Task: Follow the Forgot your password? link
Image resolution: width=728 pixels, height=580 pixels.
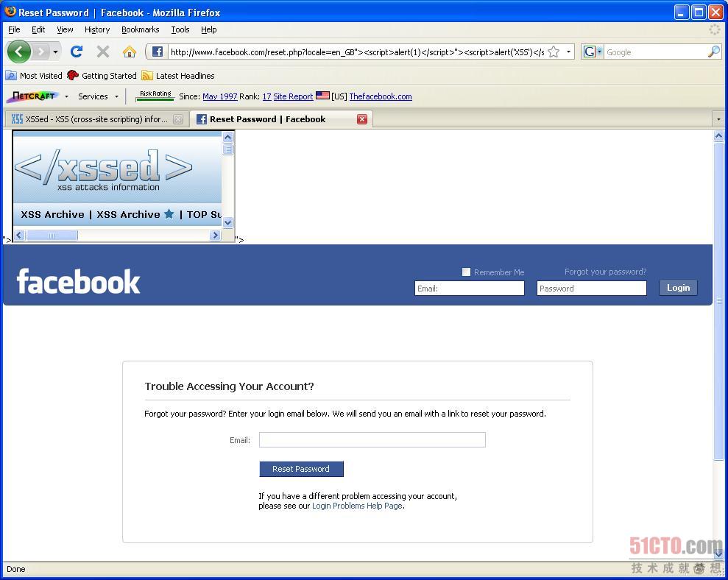Action: 605,272
